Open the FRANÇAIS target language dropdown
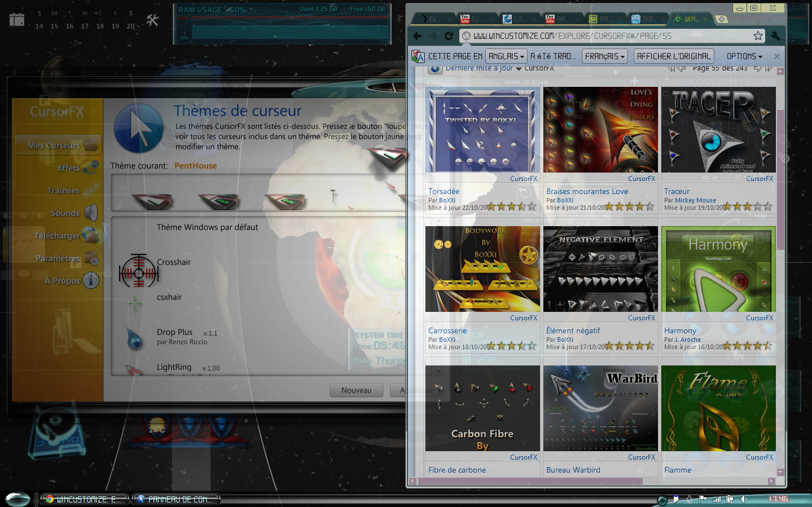Image resolution: width=812 pixels, height=507 pixels. coord(605,56)
